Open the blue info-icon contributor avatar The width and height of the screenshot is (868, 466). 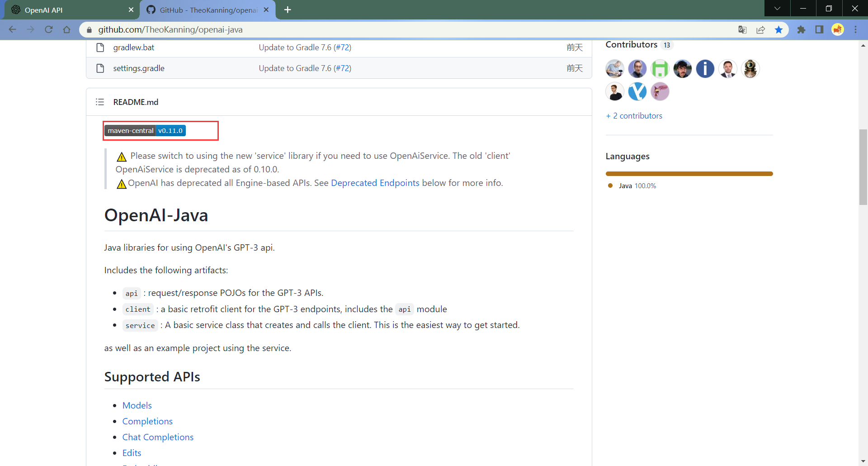[705, 69]
